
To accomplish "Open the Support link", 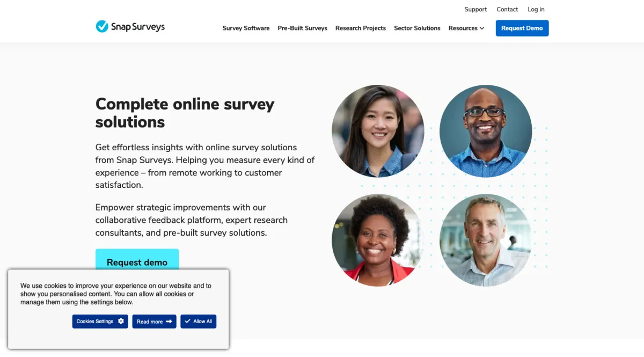I will coord(475,9).
